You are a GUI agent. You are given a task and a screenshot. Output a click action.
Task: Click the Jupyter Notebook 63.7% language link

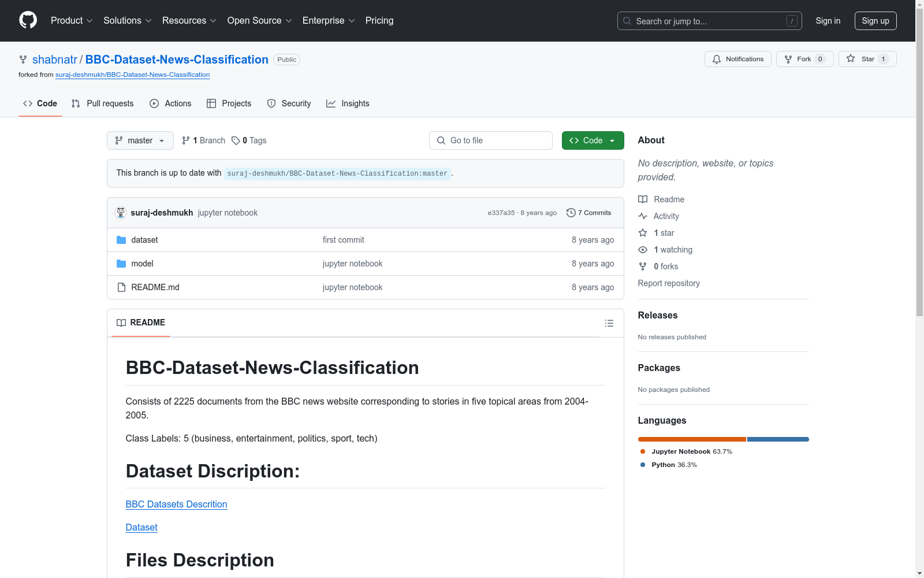click(x=687, y=451)
